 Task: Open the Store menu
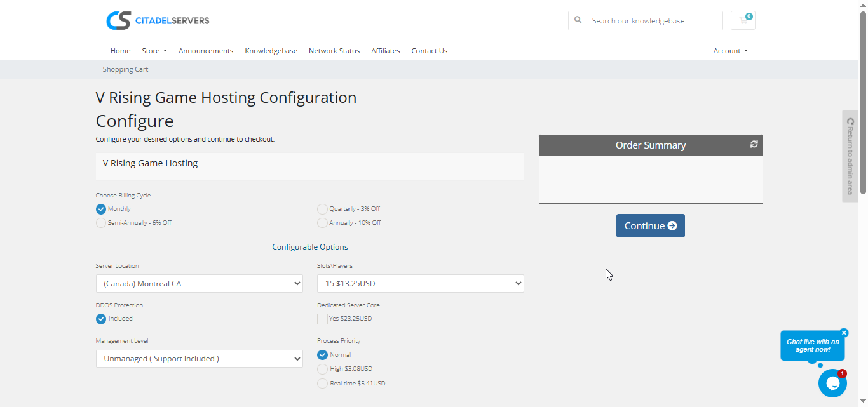[x=154, y=51]
